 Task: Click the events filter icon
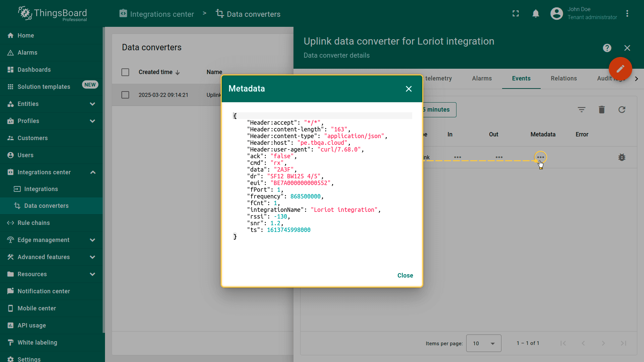pos(581,110)
